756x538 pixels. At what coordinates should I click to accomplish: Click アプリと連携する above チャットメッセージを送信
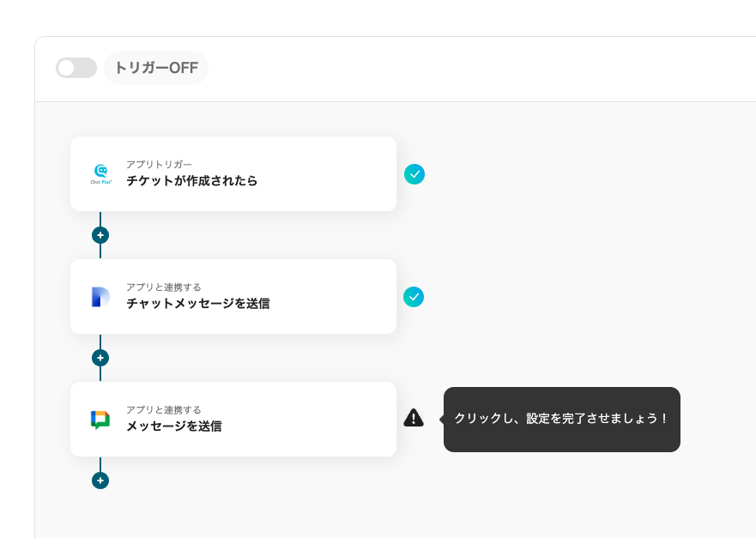[x=164, y=287]
